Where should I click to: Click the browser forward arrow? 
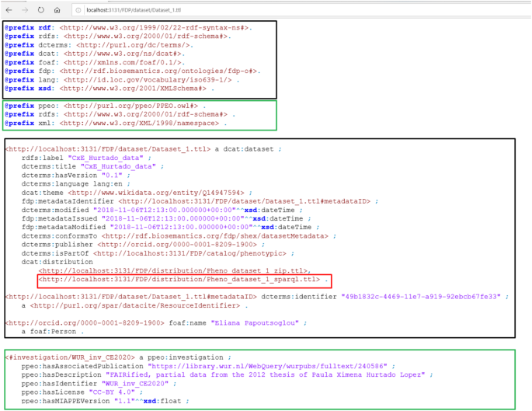[25, 10]
